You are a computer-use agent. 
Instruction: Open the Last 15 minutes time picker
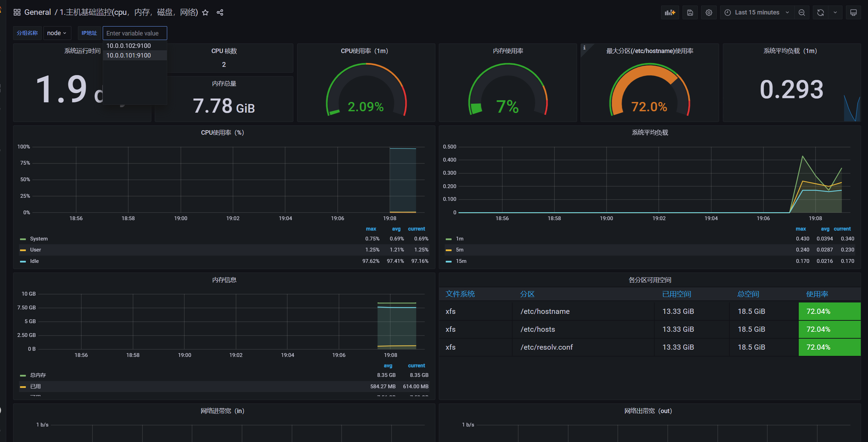757,12
